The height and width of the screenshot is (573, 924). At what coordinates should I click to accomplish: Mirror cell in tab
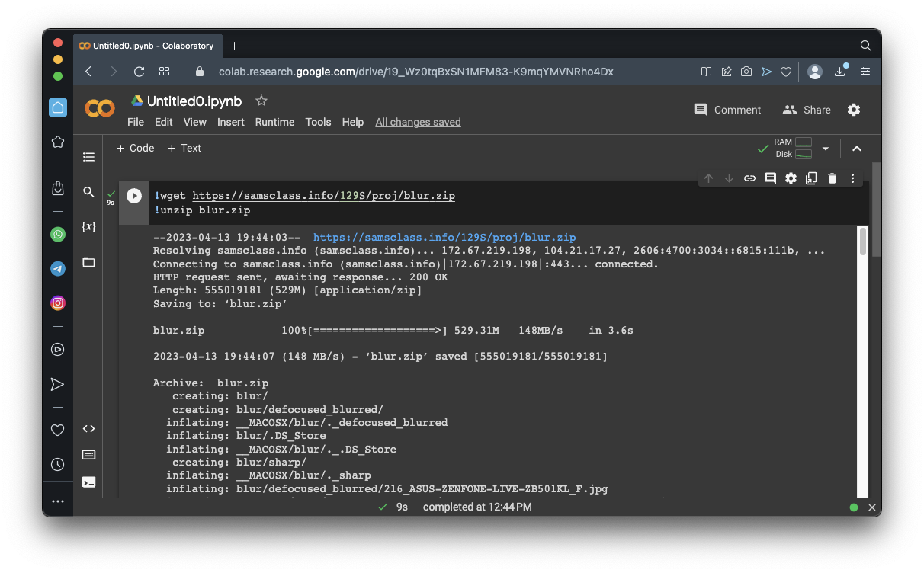pos(811,178)
